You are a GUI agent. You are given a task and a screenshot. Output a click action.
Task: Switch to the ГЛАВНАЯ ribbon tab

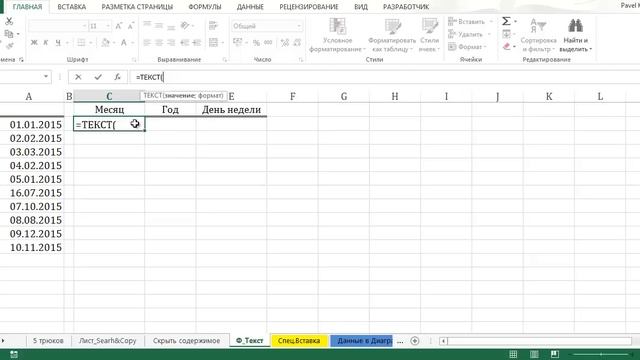click(27, 7)
